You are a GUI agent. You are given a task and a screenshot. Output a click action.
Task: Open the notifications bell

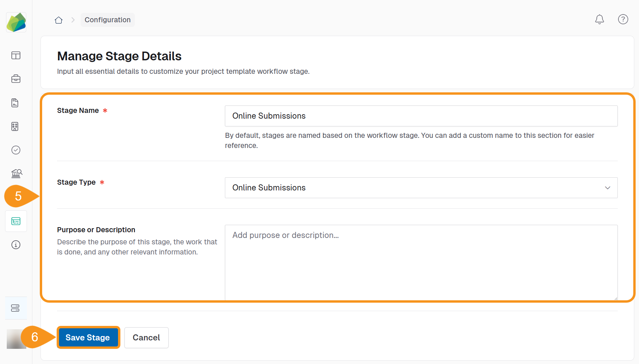click(599, 19)
